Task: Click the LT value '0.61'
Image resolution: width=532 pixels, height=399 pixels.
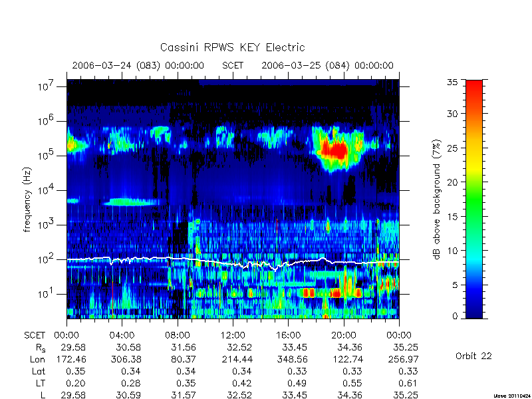Action: 408,383
